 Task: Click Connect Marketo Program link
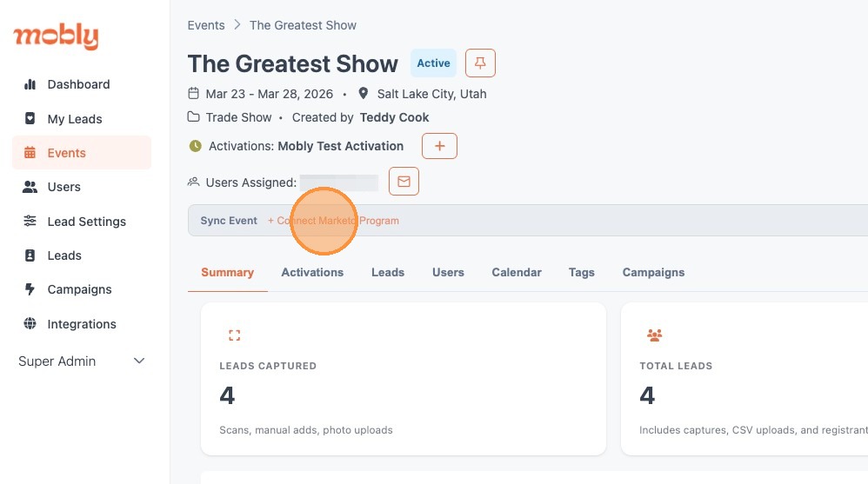[x=333, y=221]
